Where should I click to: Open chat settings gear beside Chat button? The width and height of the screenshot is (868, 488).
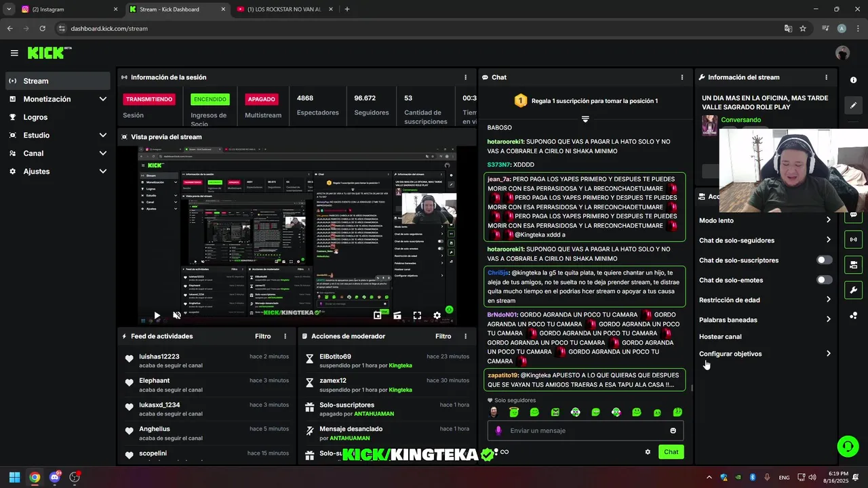tap(648, 452)
